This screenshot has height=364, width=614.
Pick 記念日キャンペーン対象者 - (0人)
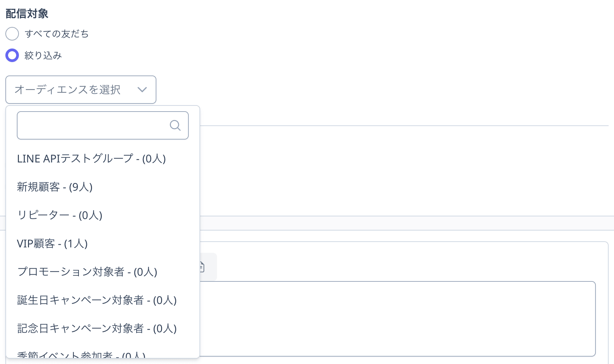[x=103, y=328]
